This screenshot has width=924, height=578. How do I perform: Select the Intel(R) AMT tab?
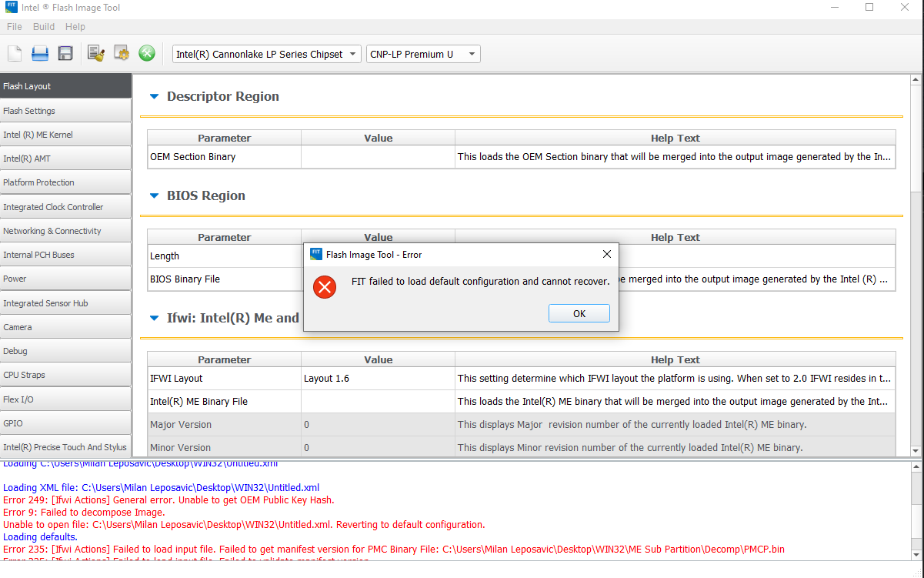click(x=66, y=159)
